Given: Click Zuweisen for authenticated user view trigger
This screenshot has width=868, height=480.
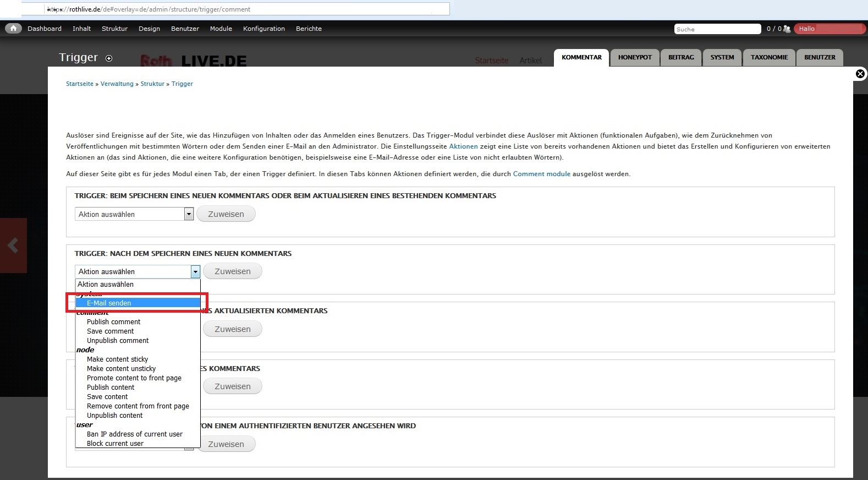Looking at the screenshot, I should [x=226, y=444].
